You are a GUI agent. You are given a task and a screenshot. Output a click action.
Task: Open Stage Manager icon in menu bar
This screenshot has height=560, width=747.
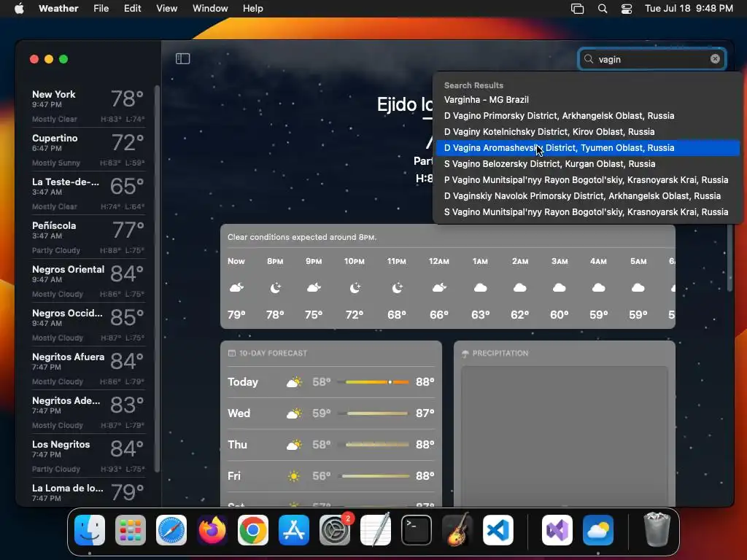pos(577,8)
